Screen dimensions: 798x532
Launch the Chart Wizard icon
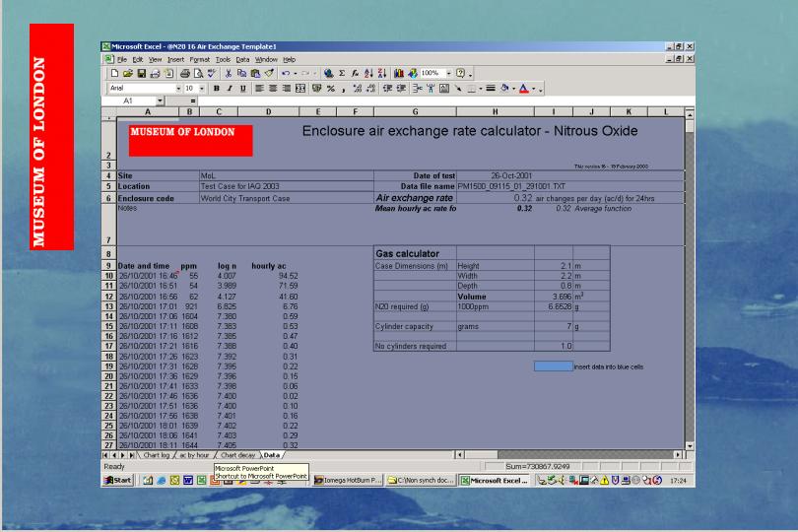click(398, 74)
